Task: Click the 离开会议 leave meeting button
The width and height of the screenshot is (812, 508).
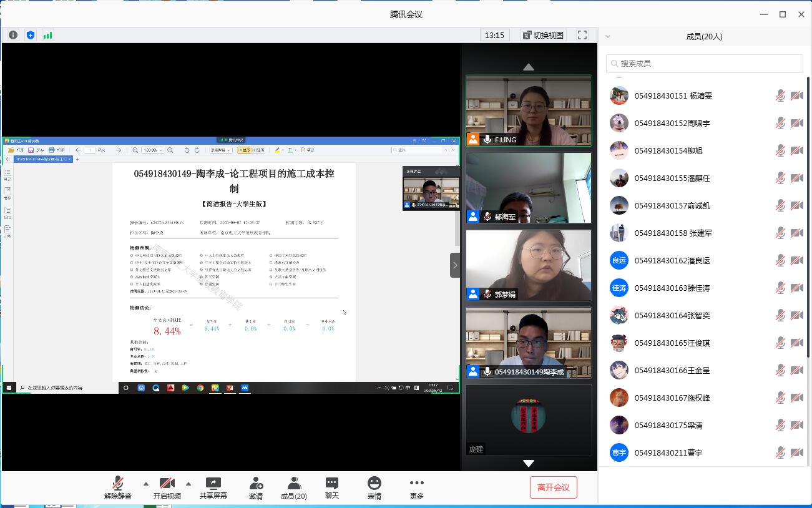Action: pyautogui.click(x=553, y=487)
